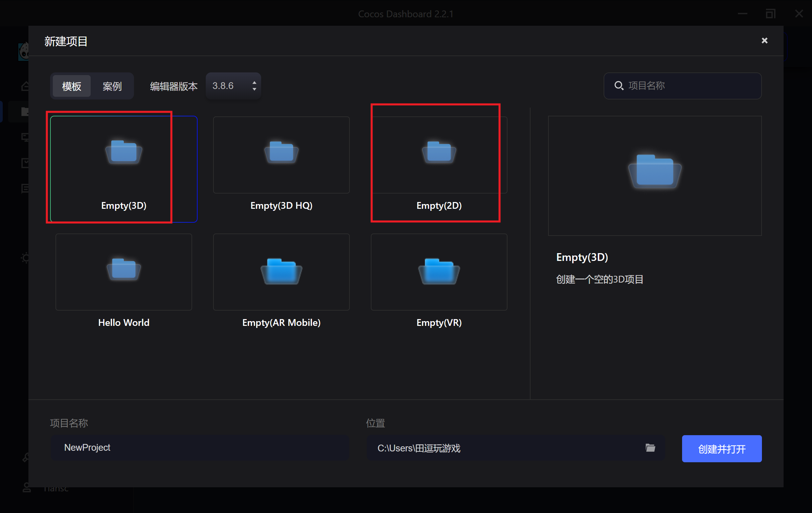Click the Empty(AR Mobile) label text
This screenshot has width=812, height=513.
tap(281, 322)
